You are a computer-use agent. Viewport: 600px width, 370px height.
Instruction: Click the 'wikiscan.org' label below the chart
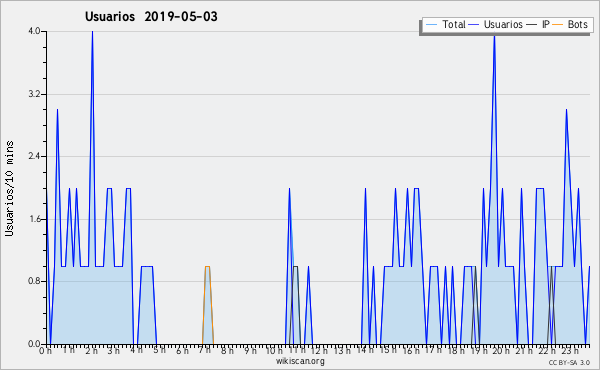[300, 360]
